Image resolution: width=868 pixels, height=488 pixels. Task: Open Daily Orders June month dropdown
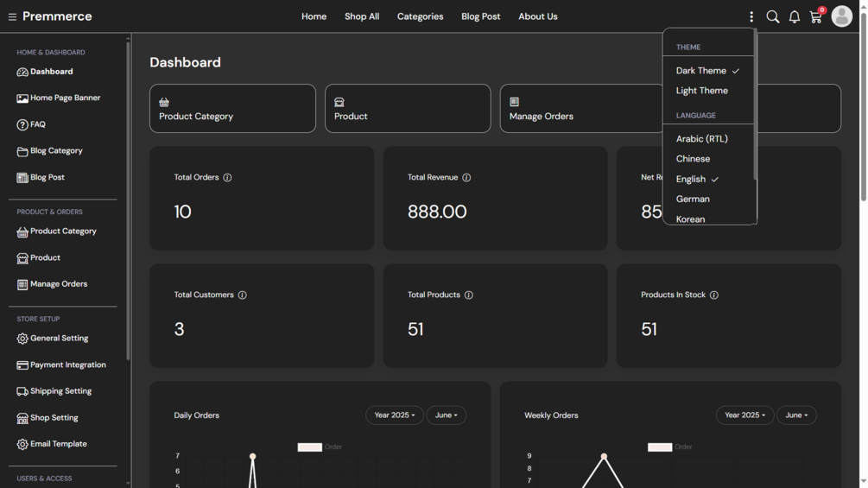[447, 415]
